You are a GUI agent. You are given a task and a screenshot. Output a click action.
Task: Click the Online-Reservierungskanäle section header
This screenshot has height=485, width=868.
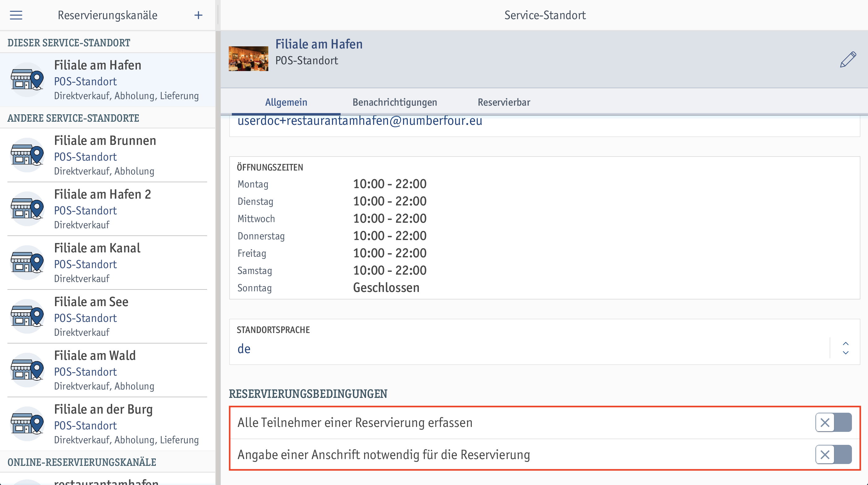pyautogui.click(x=82, y=462)
